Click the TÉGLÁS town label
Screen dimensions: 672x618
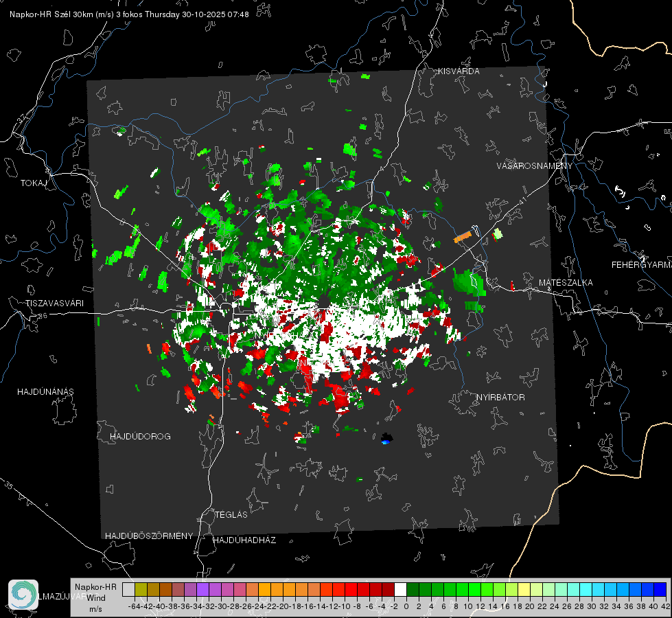(x=231, y=515)
